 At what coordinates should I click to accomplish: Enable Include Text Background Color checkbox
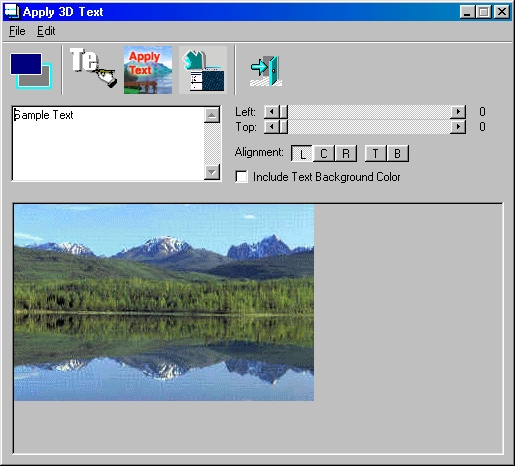241,176
